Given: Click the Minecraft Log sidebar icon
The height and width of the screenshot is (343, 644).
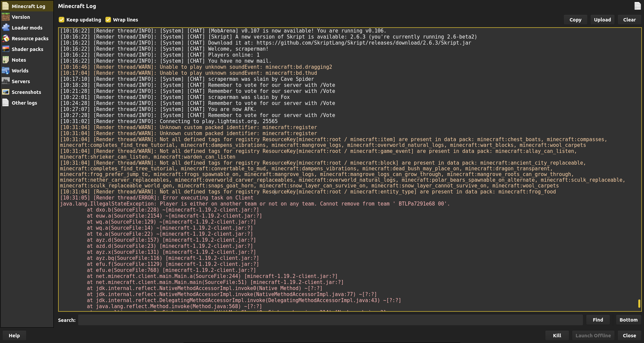Looking at the screenshot, I should 6,6.
